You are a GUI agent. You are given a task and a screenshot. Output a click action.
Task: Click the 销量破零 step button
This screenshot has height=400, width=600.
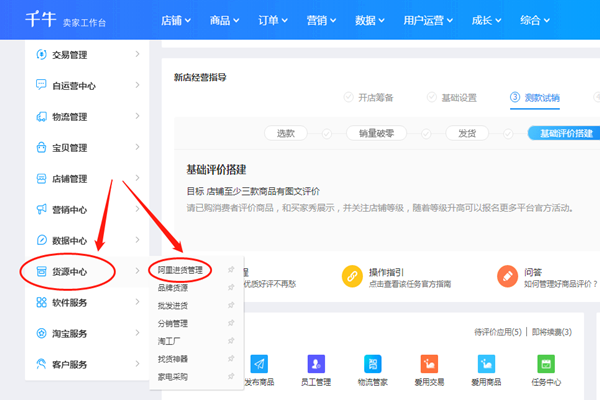click(376, 133)
